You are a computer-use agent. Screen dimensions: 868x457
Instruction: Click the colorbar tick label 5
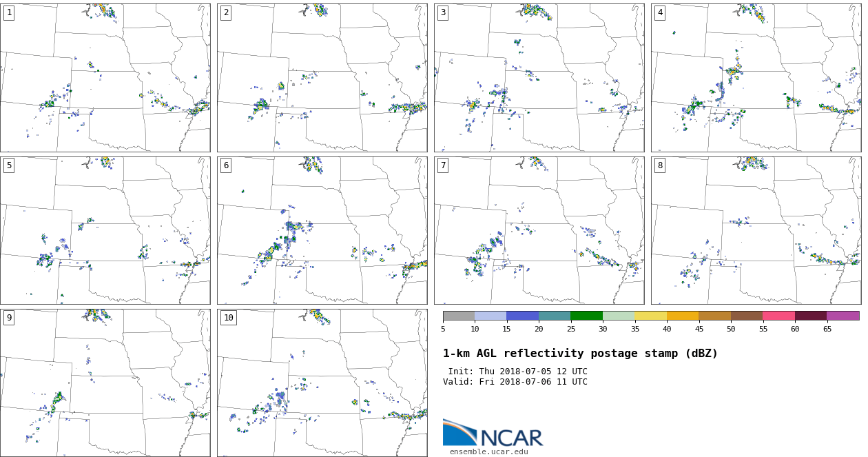[x=443, y=329]
